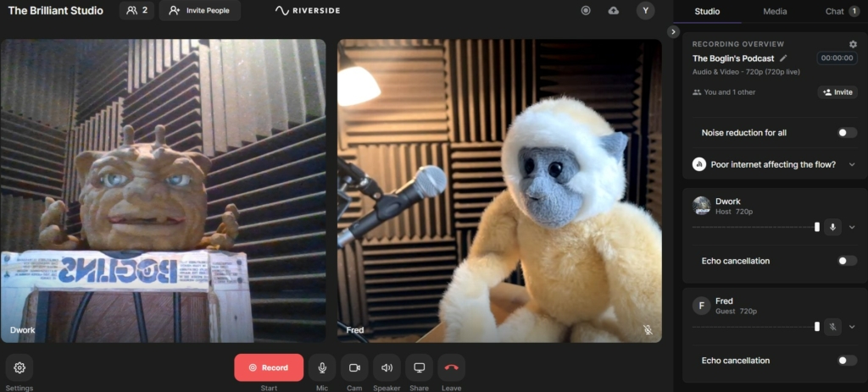Click the 00:00:00 recording timer
Image resolution: width=868 pixels, height=392 pixels.
point(837,58)
